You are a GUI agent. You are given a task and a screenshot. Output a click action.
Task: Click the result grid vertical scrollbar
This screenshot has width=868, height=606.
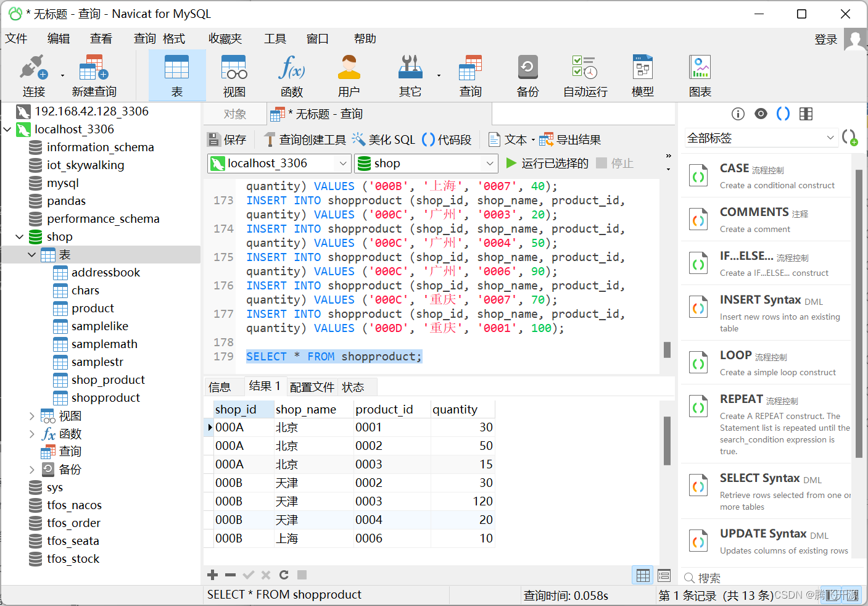point(667,441)
